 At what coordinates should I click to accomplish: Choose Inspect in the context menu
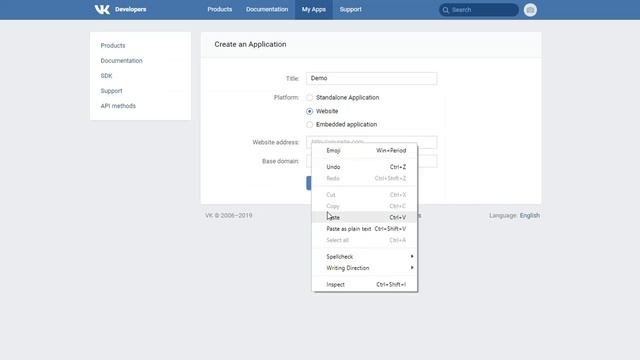(x=364, y=284)
